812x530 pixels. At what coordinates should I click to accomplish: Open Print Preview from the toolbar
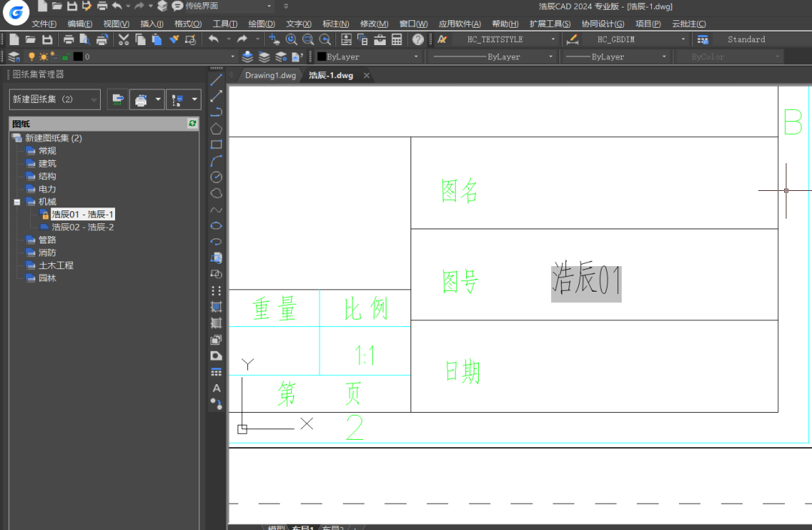[85, 39]
